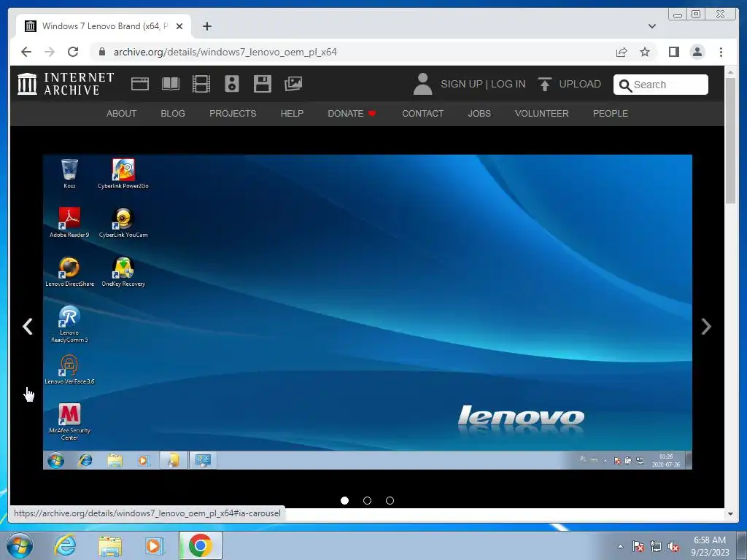Image resolution: width=747 pixels, height=560 pixels.
Task: Open a new browser tab
Action: (x=206, y=26)
